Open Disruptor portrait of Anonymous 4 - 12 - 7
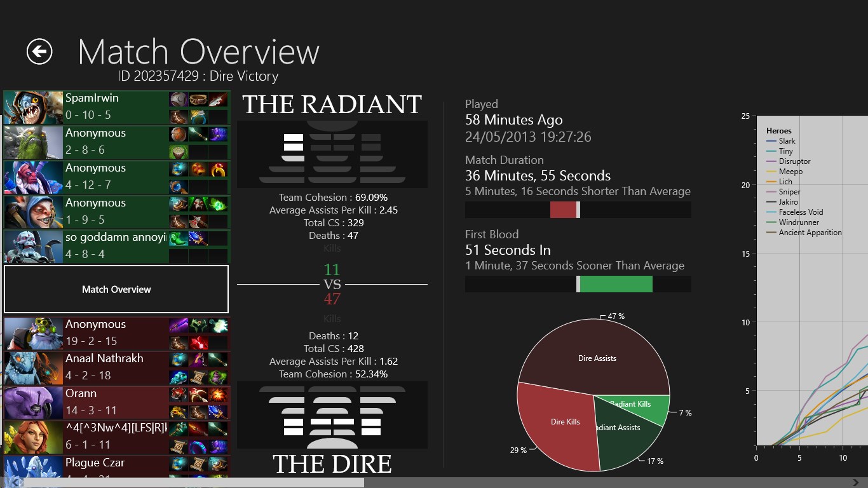This screenshot has width=868, height=488. click(33, 177)
